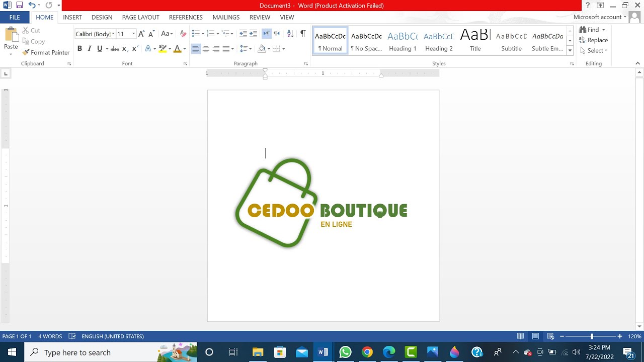Open the FILE tab
Image resolution: width=644 pixels, height=362 pixels.
(x=15, y=17)
